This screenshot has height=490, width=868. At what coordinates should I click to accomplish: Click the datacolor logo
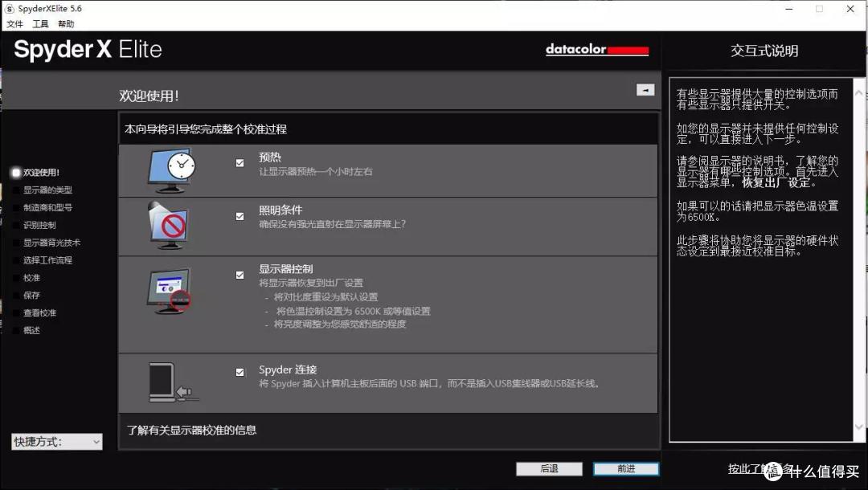[x=596, y=49]
